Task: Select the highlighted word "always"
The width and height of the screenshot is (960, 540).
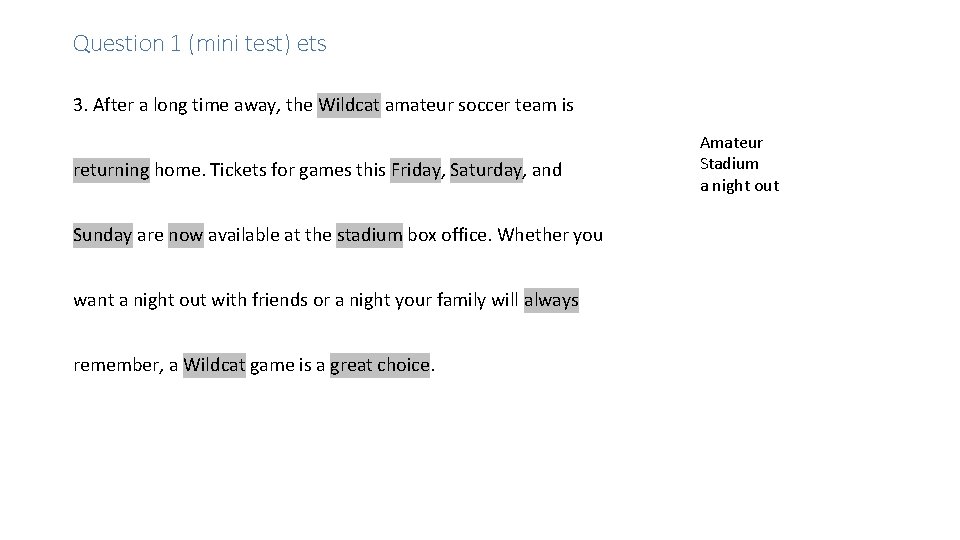Action: 551,300
